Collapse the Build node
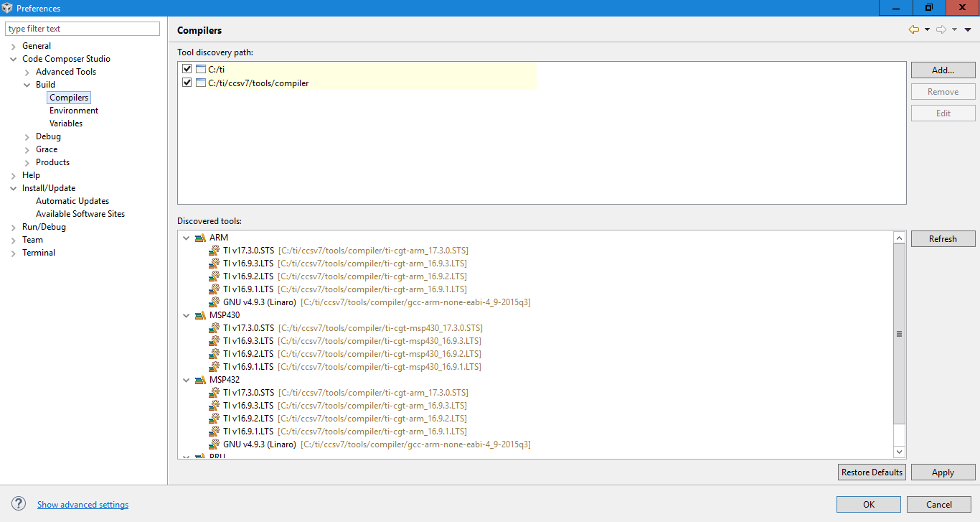This screenshot has height=522, width=980. (x=27, y=85)
